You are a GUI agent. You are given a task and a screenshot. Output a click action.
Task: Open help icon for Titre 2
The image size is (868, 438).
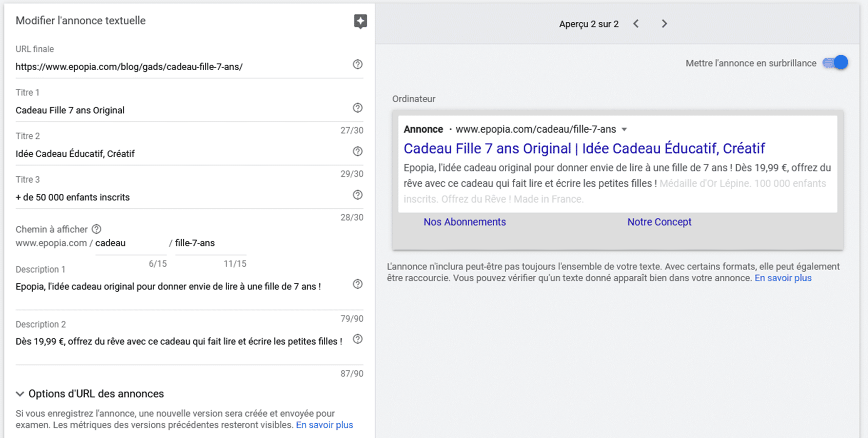point(357,151)
